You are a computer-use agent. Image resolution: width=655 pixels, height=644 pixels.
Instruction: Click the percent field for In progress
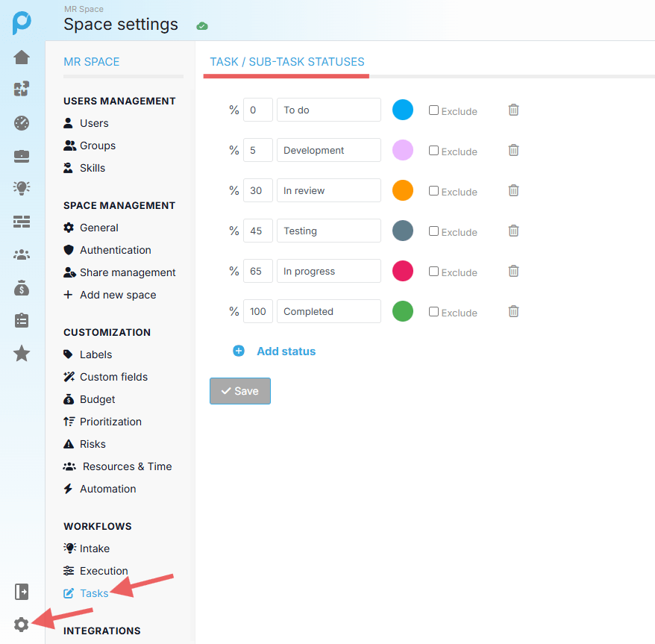(257, 271)
